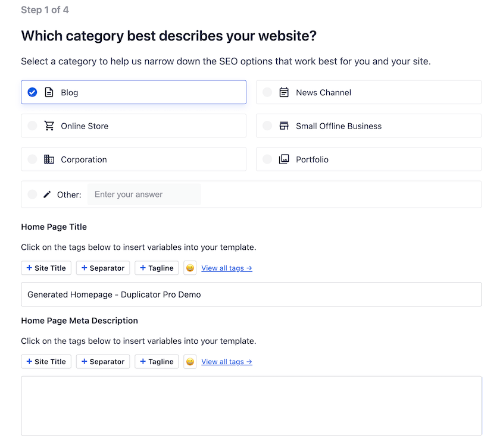The image size is (503, 448).
Task: Select the Other category radio button
Action: pyautogui.click(x=32, y=195)
